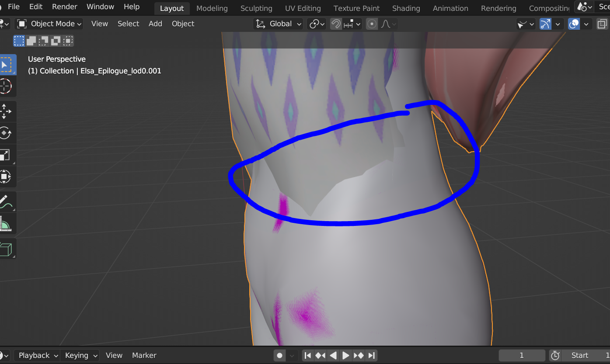Jump to the timeline start frame
This screenshot has width=610, height=364.
tap(308, 355)
